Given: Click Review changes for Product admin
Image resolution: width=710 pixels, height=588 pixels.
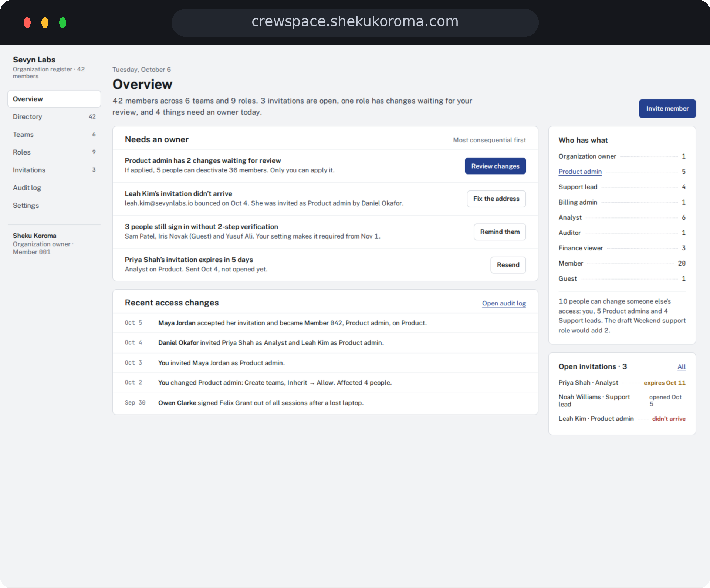Looking at the screenshot, I should coord(495,166).
